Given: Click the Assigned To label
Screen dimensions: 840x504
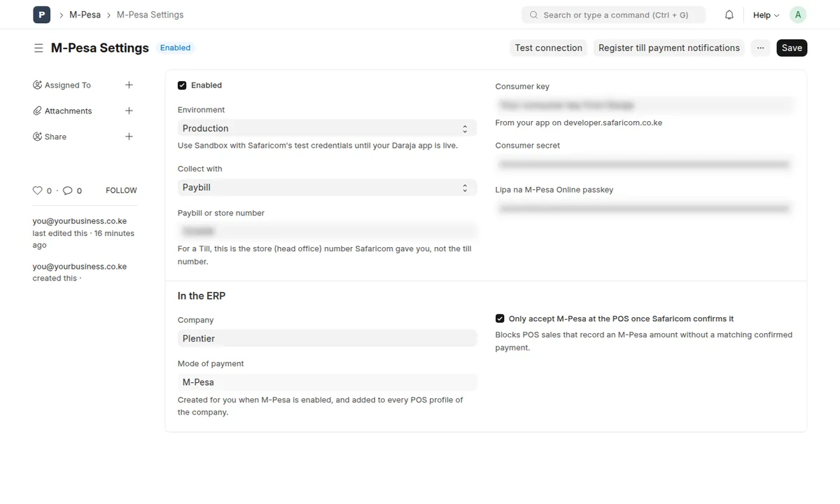Looking at the screenshot, I should (x=68, y=85).
